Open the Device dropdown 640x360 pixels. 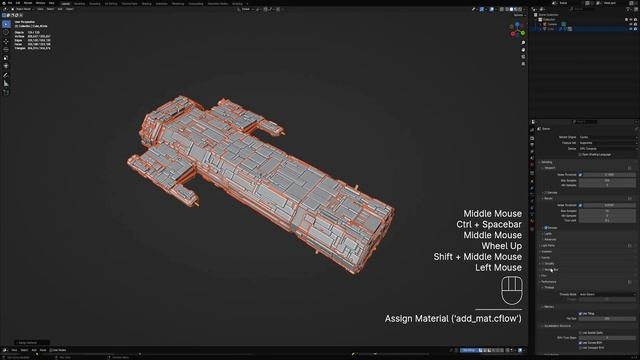click(607, 149)
